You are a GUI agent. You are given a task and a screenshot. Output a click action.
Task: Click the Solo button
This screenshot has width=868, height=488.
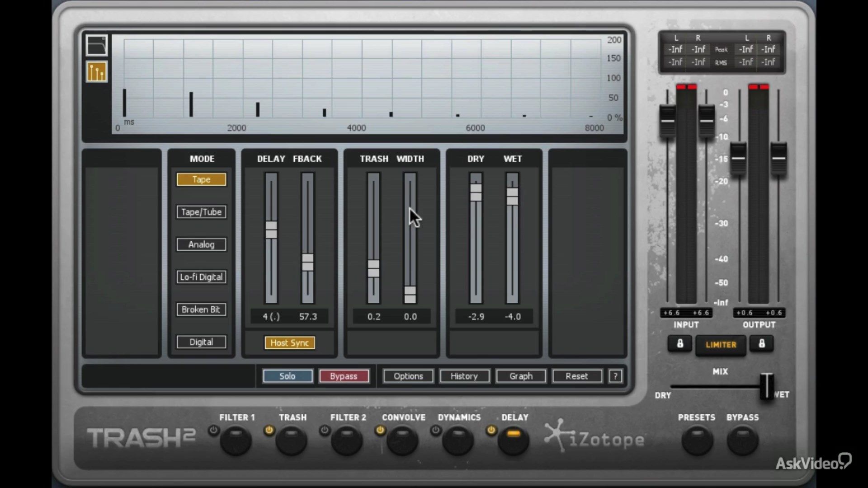[287, 376]
